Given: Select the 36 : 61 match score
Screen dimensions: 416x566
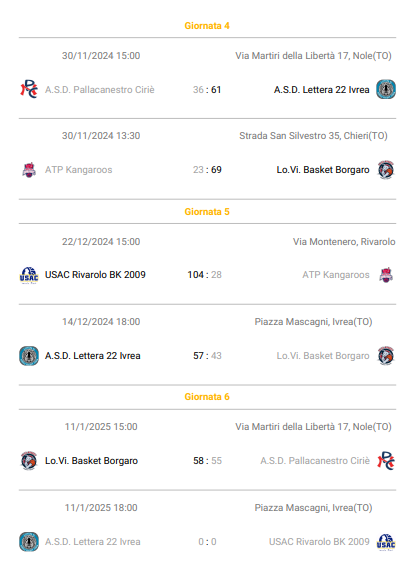Looking at the screenshot, I should (207, 90).
